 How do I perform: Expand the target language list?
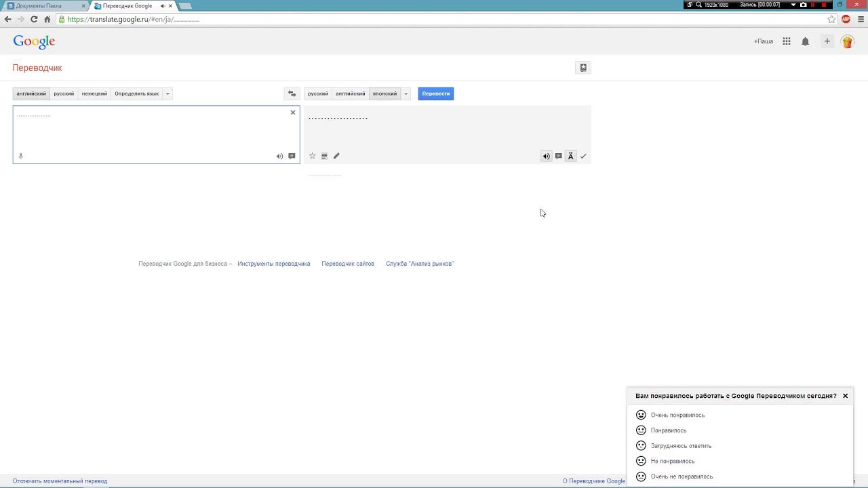406,94
